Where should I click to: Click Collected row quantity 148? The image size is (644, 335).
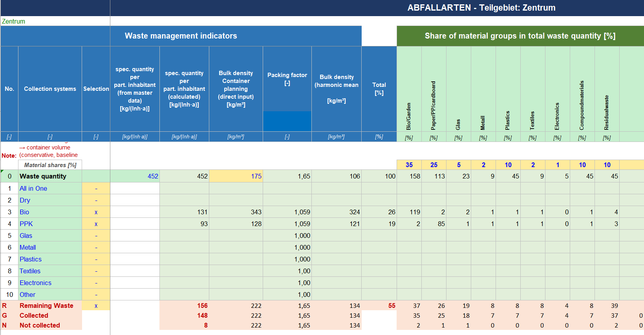coord(184,315)
